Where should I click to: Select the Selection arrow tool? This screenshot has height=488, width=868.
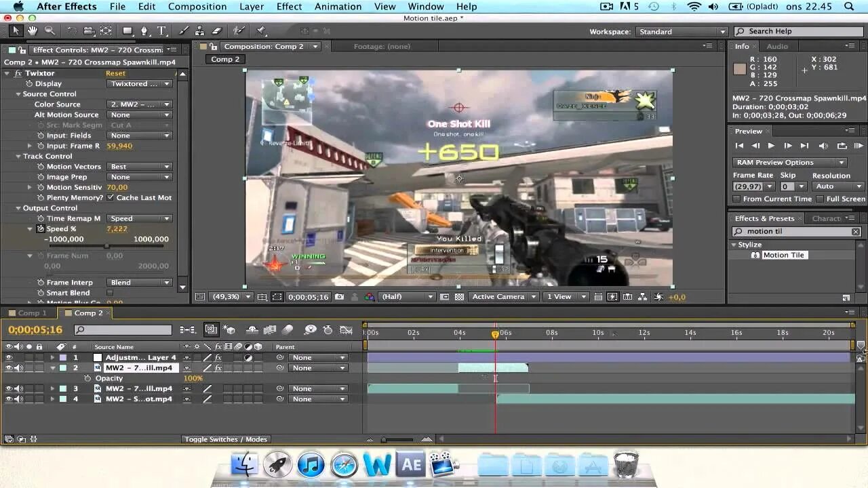pyautogui.click(x=16, y=31)
